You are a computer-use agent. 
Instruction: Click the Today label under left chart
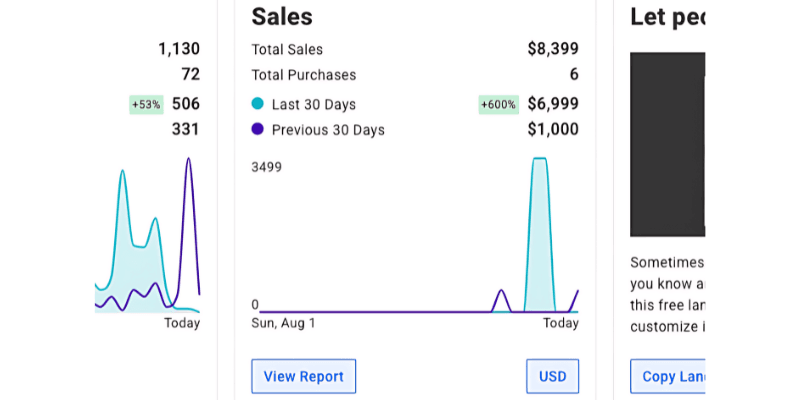pos(182,323)
